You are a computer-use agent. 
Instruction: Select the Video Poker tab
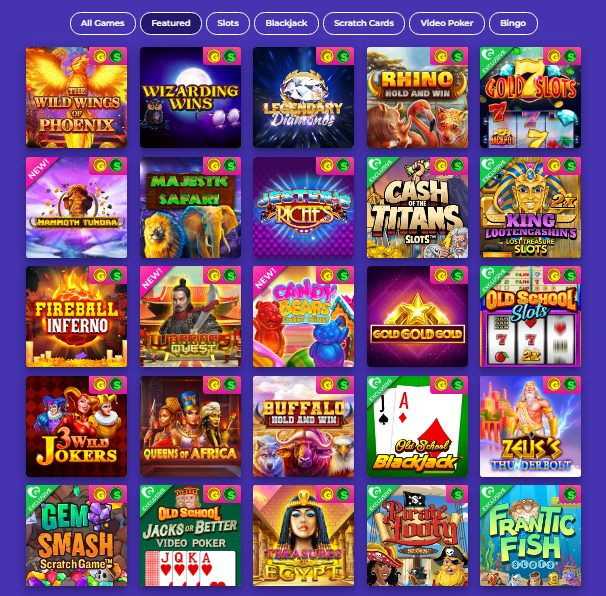tap(447, 23)
